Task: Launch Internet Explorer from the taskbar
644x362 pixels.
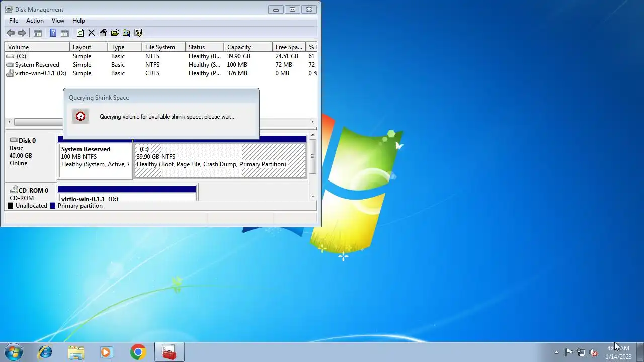Action: (x=45, y=352)
